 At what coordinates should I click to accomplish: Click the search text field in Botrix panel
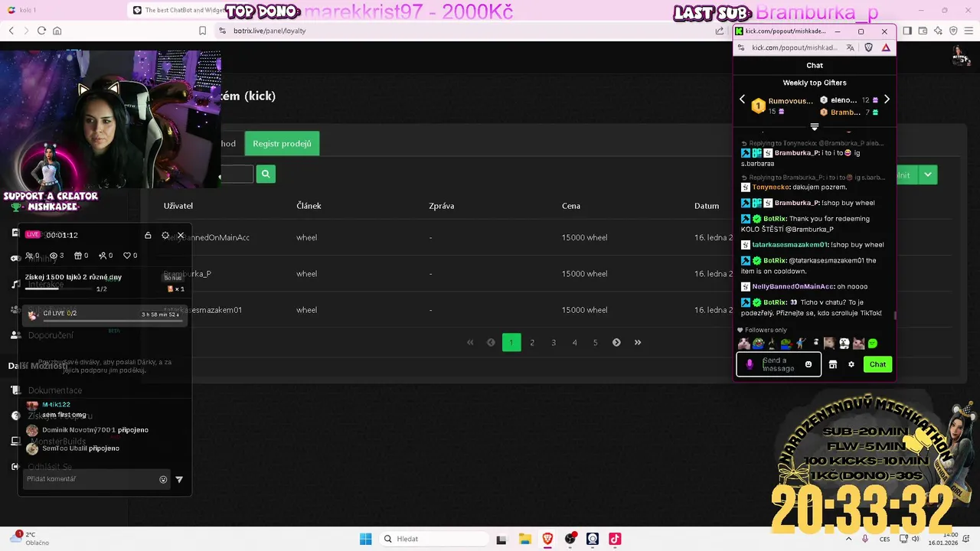(237, 174)
